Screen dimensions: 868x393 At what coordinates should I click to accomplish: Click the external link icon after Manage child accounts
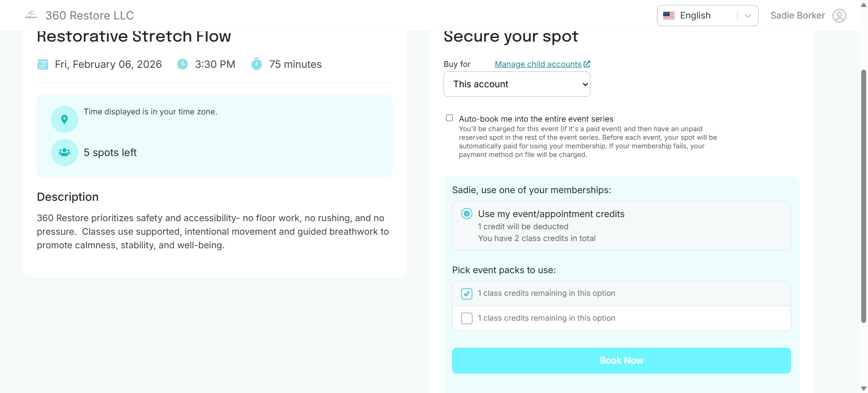point(587,64)
